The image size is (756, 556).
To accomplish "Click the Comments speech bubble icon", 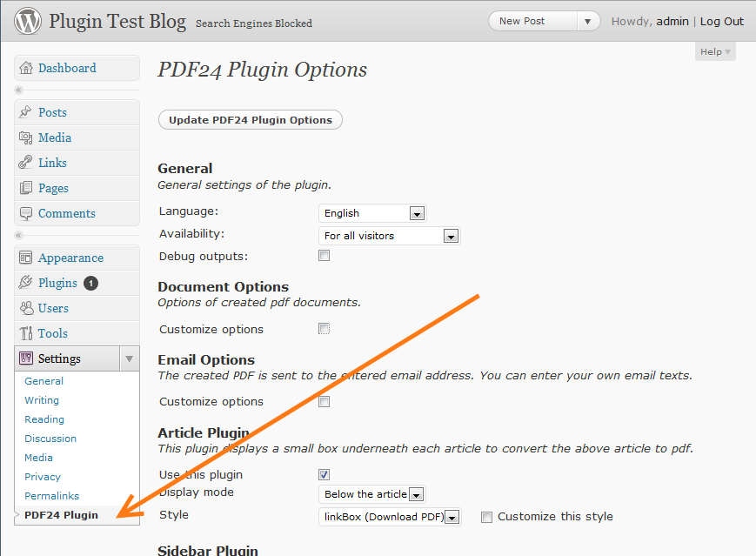I will click(x=26, y=213).
